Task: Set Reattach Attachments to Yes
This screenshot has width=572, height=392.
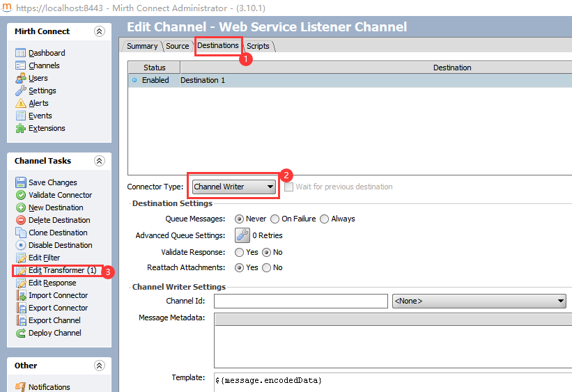Action: coord(239,267)
